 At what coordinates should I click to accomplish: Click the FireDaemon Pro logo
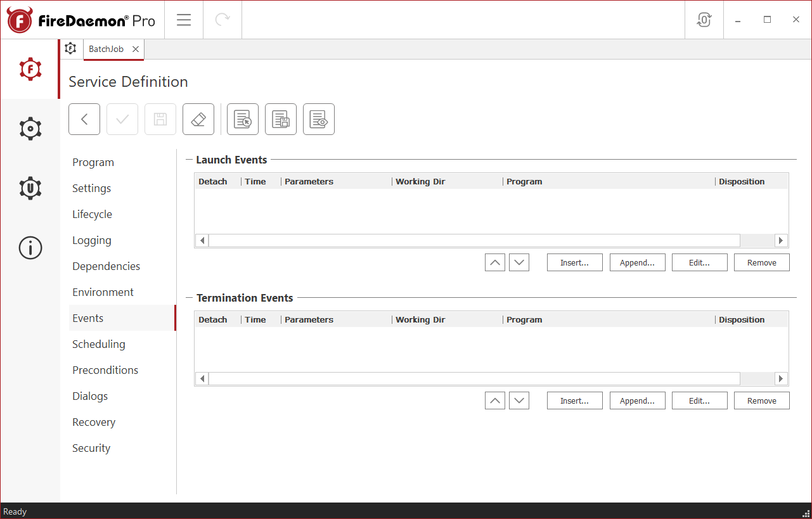click(x=81, y=20)
